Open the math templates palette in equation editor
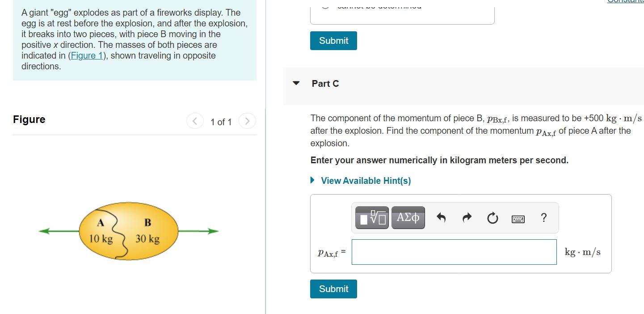Screen dimensions: 644x314 tap(371, 218)
